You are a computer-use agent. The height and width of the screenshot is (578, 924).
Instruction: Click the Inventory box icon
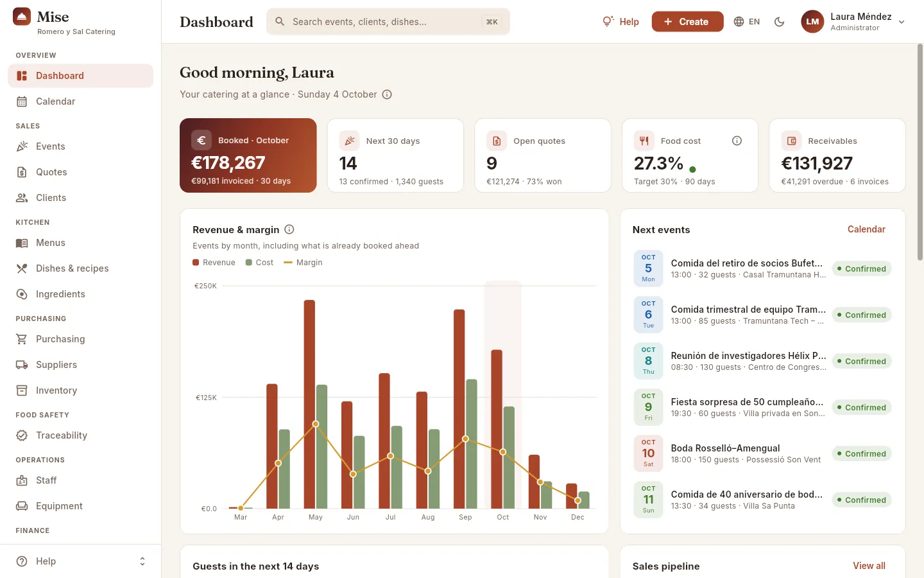pyautogui.click(x=22, y=390)
